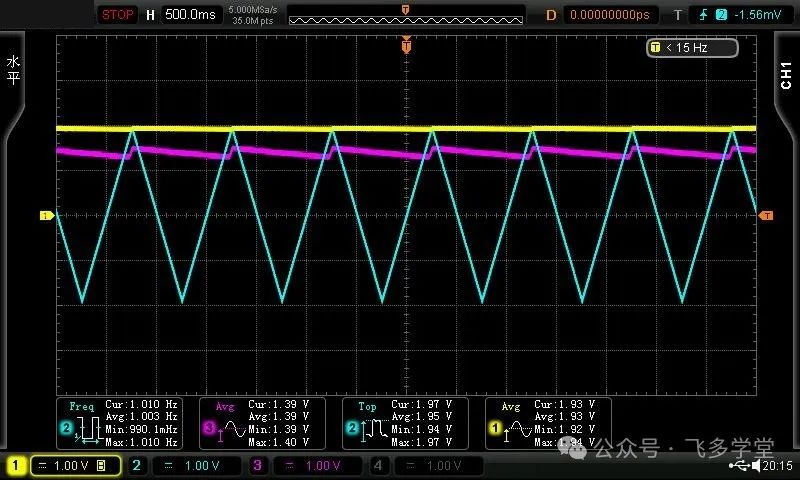This screenshot has width=800, height=480.
Task: Click the USB connection status icon
Action: (739, 465)
